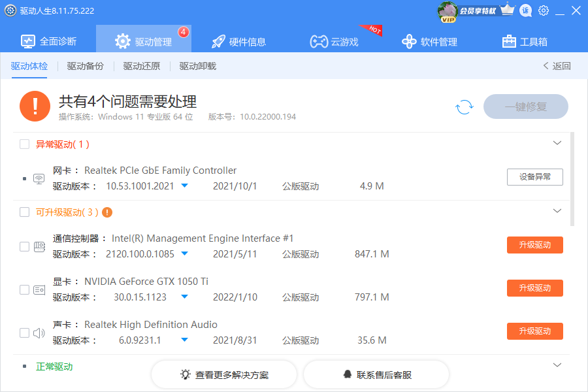Collapse the 异常驱动 section chevron
588x392 pixels.
557,142
